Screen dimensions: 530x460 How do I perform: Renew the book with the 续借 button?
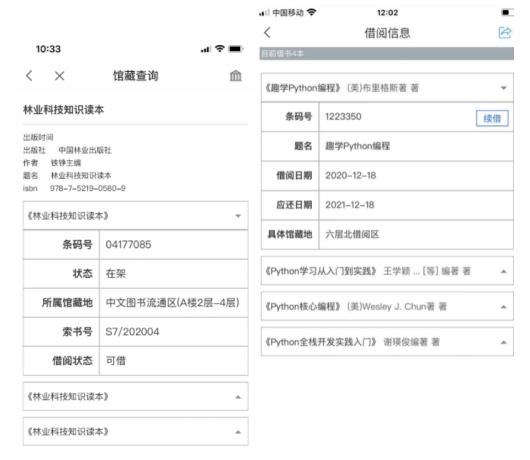coord(492,118)
